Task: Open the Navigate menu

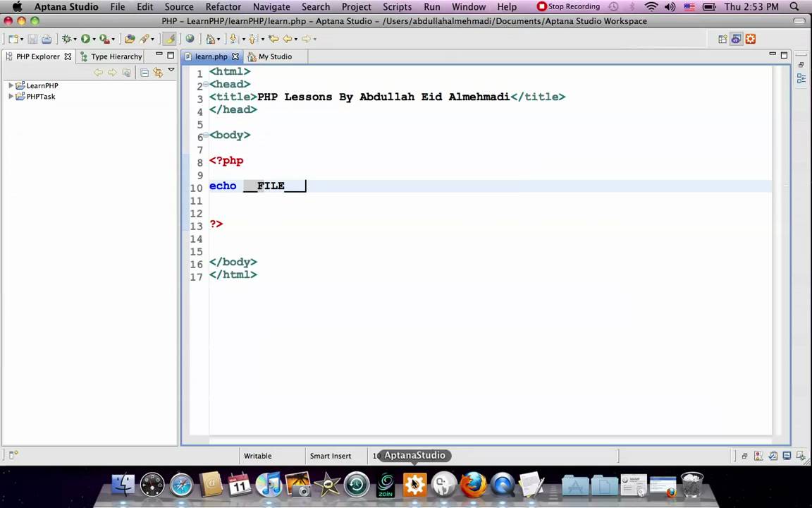Action: (x=271, y=7)
